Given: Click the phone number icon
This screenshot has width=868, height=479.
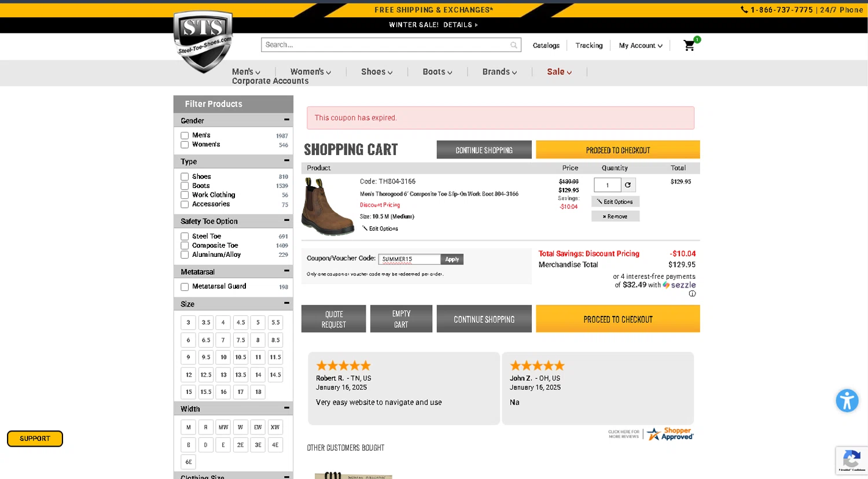Looking at the screenshot, I should click(x=744, y=10).
